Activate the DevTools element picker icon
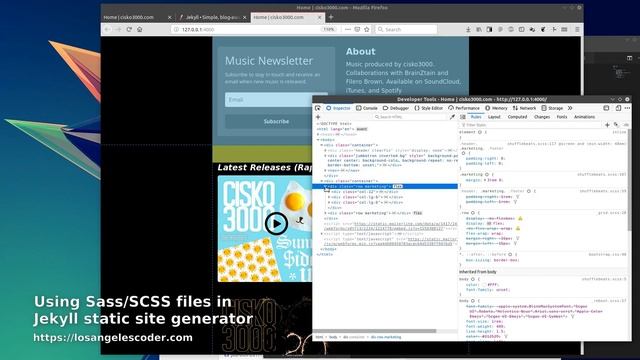 coord(318,108)
